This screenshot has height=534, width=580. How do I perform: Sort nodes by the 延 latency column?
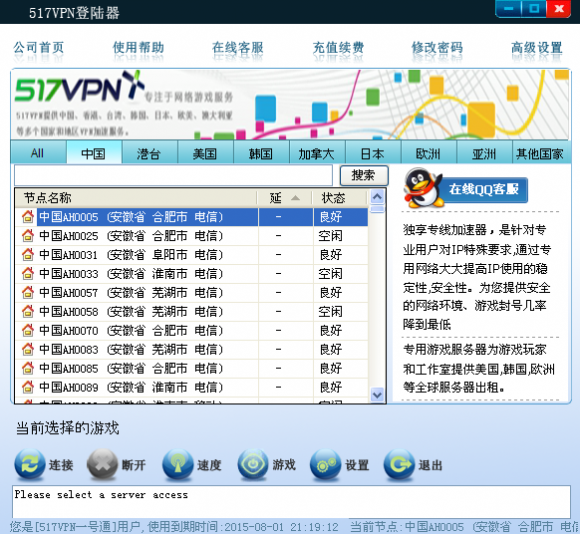284,198
